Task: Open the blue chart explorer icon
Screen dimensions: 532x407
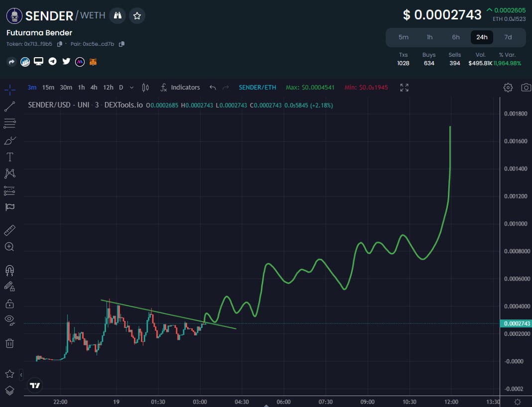Action: point(25,62)
